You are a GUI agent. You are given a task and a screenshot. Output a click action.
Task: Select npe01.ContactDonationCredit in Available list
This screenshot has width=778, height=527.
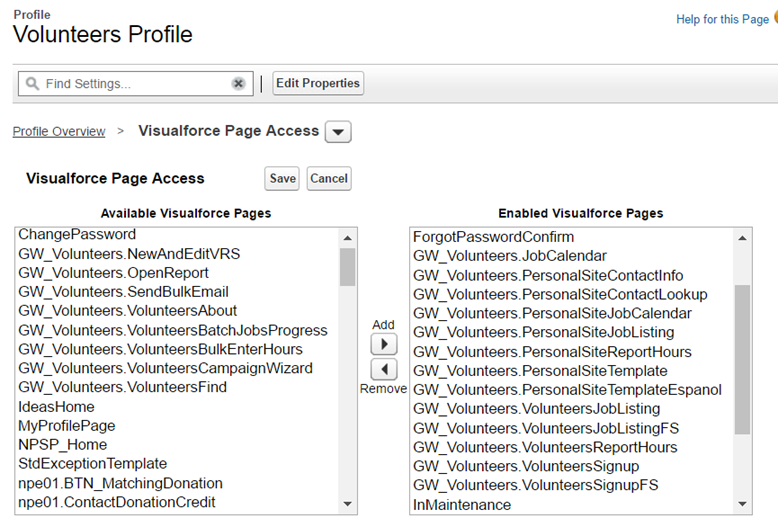point(177,502)
